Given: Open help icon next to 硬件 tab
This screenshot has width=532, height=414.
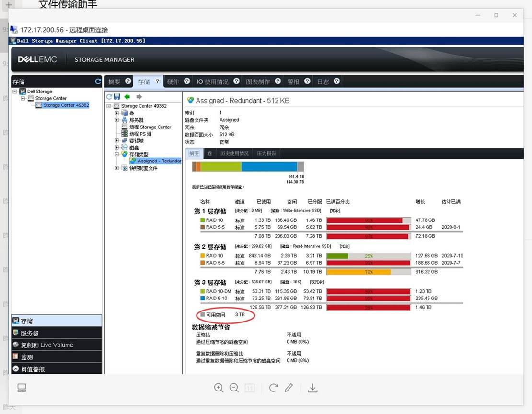Looking at the screenshot, I should [x=187, y=81].
